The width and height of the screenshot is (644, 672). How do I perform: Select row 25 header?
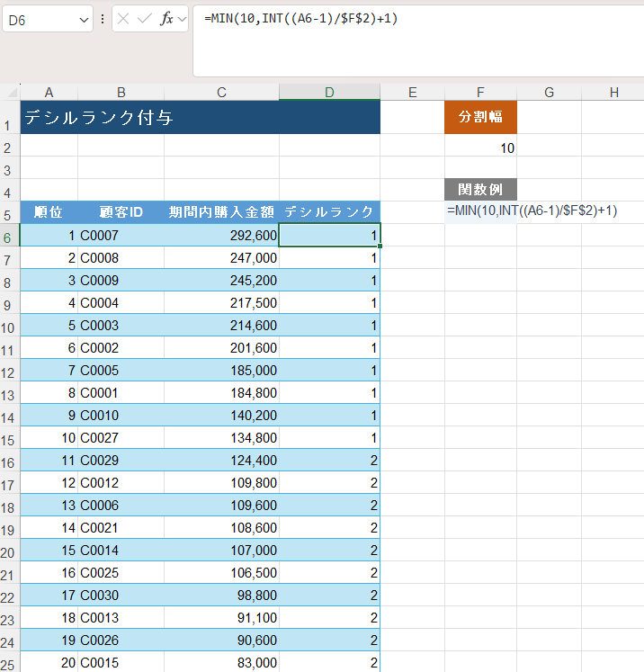(9, 662)
